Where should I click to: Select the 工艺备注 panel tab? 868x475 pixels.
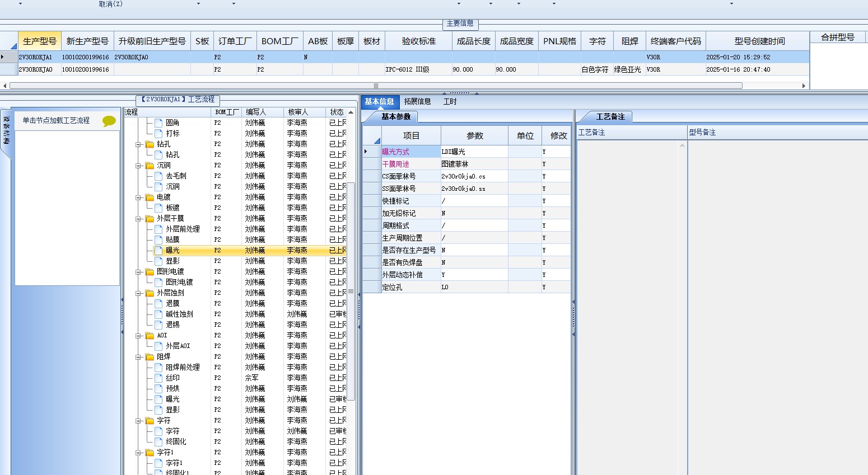pyautogui.click(x=610, y=116)
